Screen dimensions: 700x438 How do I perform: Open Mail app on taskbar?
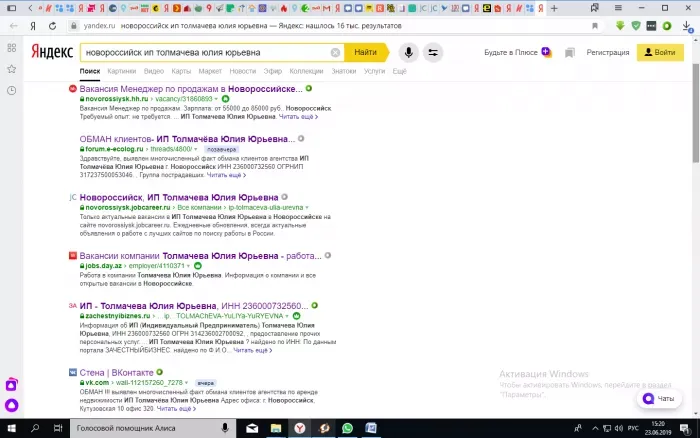point(252,428)
